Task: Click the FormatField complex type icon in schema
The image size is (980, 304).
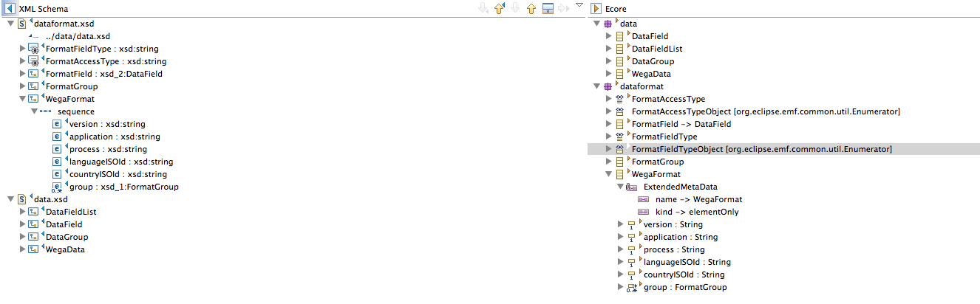Action: tap(33, 74)
